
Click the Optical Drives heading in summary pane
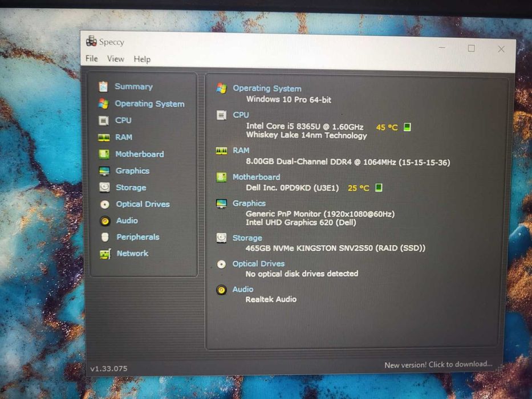pos(258,263)
